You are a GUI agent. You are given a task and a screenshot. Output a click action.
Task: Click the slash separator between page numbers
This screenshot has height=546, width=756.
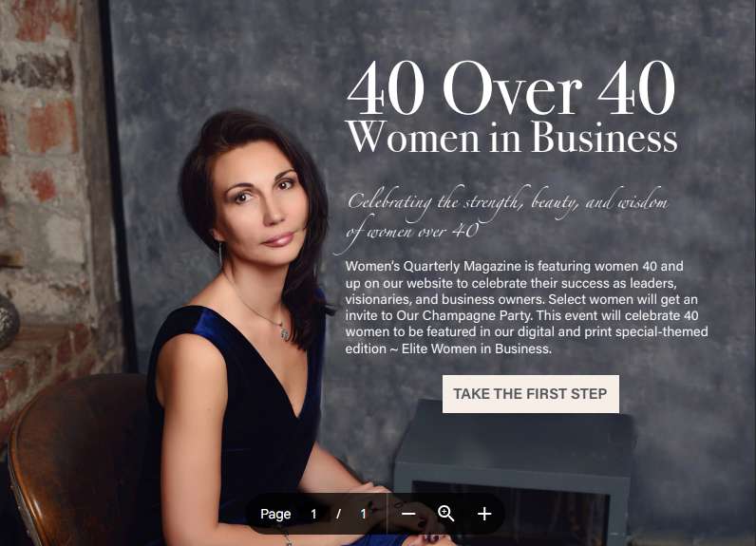[x=338, y=515]
